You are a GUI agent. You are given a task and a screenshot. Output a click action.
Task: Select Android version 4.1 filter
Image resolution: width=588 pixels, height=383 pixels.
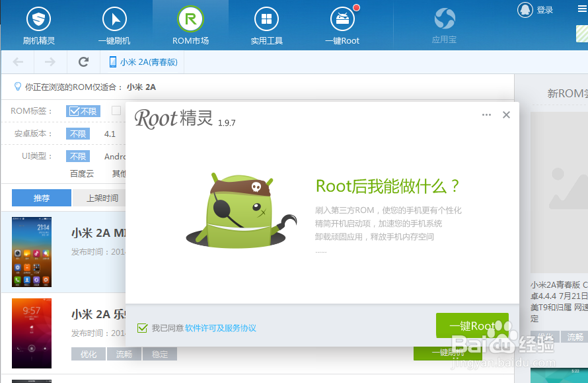110,134
